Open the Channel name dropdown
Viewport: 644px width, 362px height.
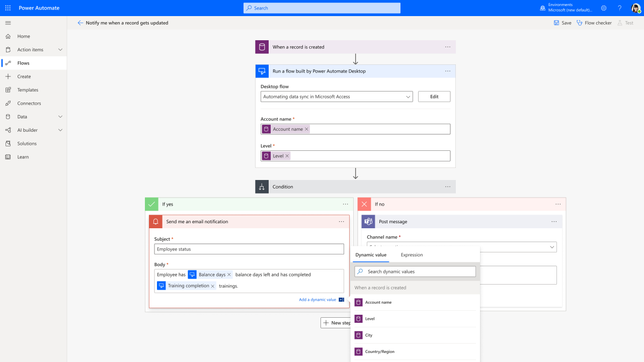552,247
